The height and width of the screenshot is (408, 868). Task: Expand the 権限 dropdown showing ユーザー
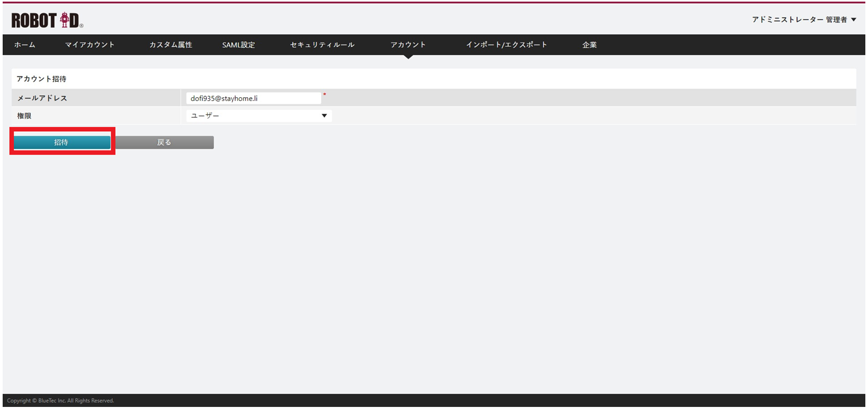point(259,116)
